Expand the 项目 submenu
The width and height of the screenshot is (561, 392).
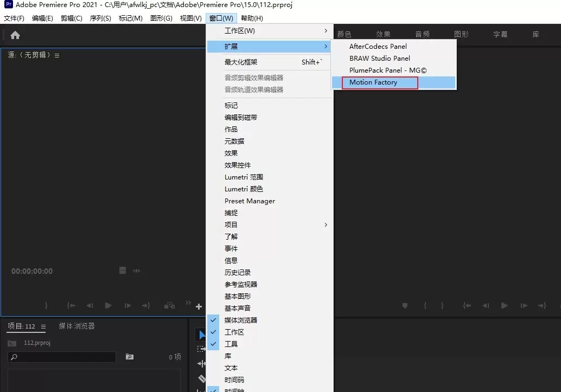(270, 224)
